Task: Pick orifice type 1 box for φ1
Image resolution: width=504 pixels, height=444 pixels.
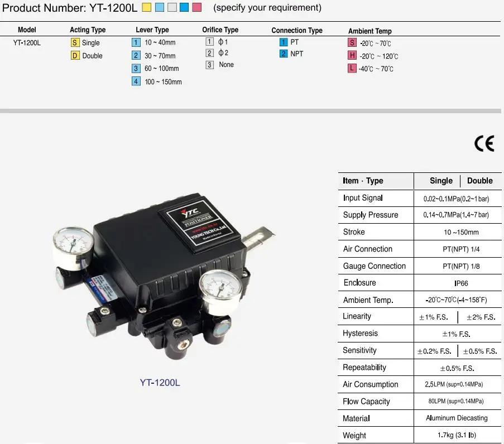Action: [210, 41]
